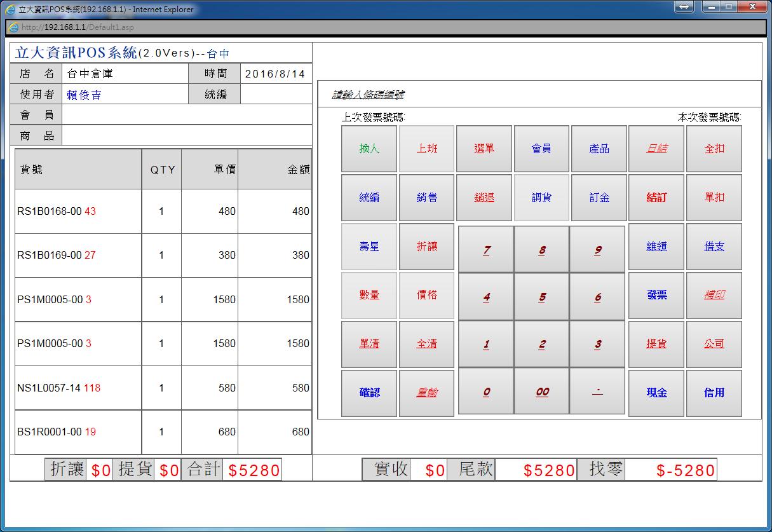
Task: Open the 會員 member function
Action: (541, 149)
